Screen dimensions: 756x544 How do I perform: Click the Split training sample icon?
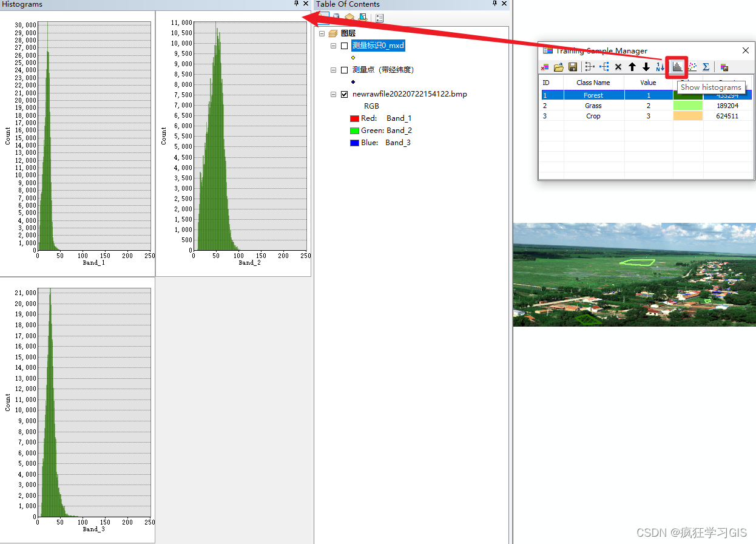click(604, 67)
